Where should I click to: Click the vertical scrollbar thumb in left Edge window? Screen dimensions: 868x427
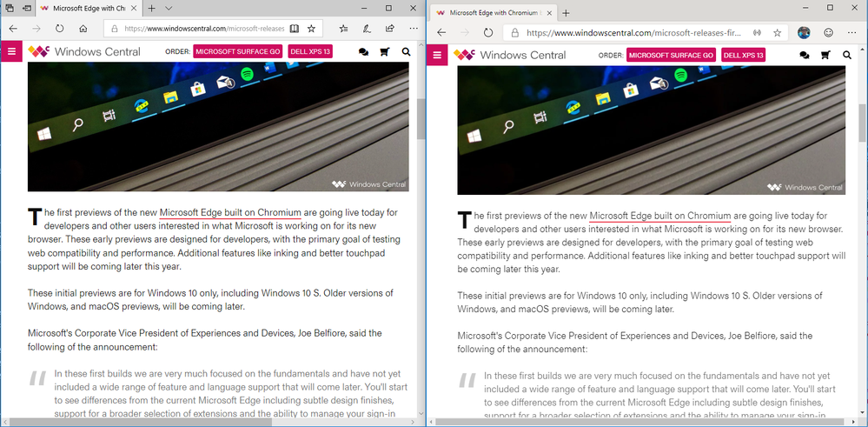[421, 119]
